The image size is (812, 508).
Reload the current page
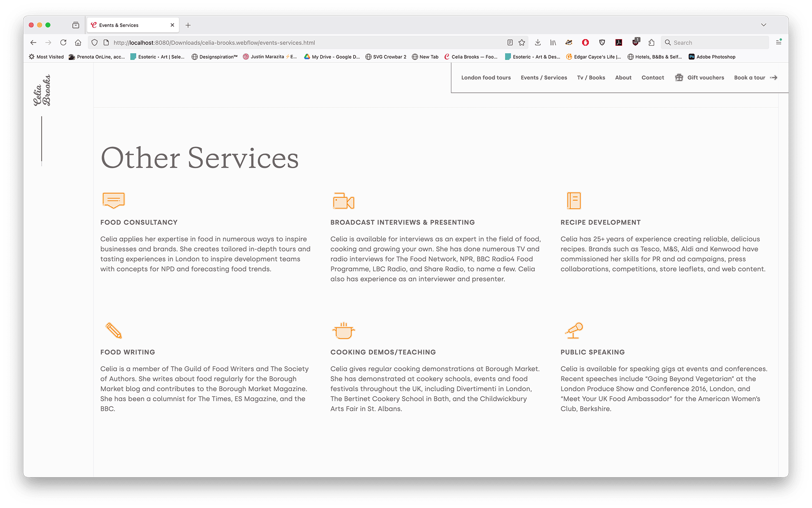click(63, 42)
